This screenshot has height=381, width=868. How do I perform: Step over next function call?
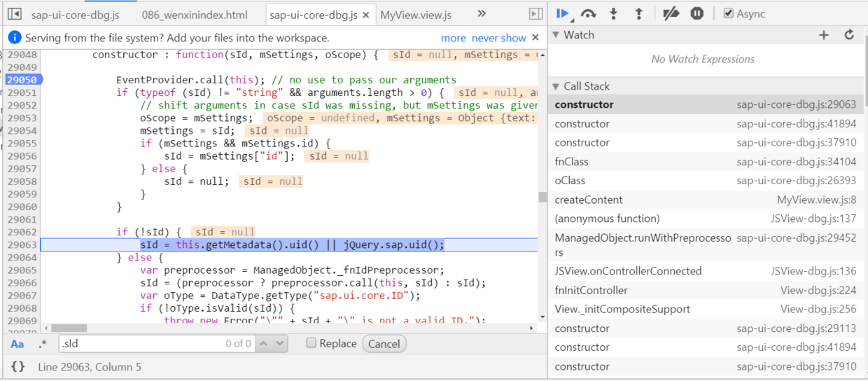(x=589, y=13)
